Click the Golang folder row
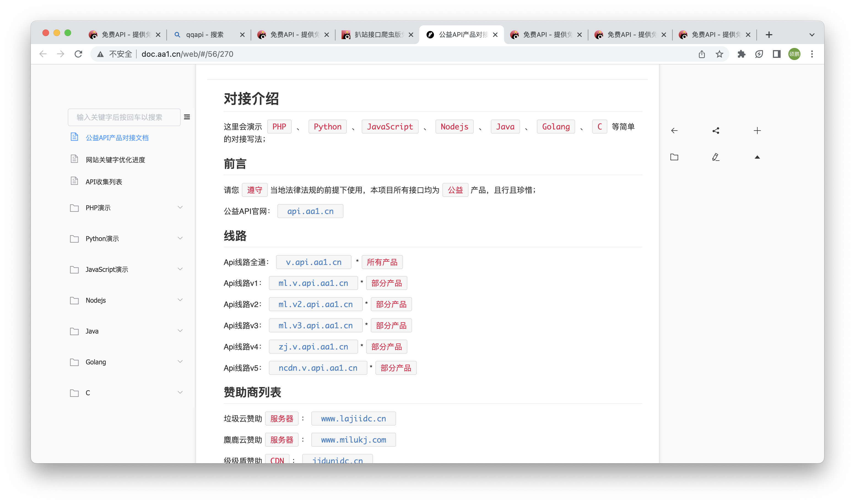This screenshot has width=855, height=504. pos(126,362)
